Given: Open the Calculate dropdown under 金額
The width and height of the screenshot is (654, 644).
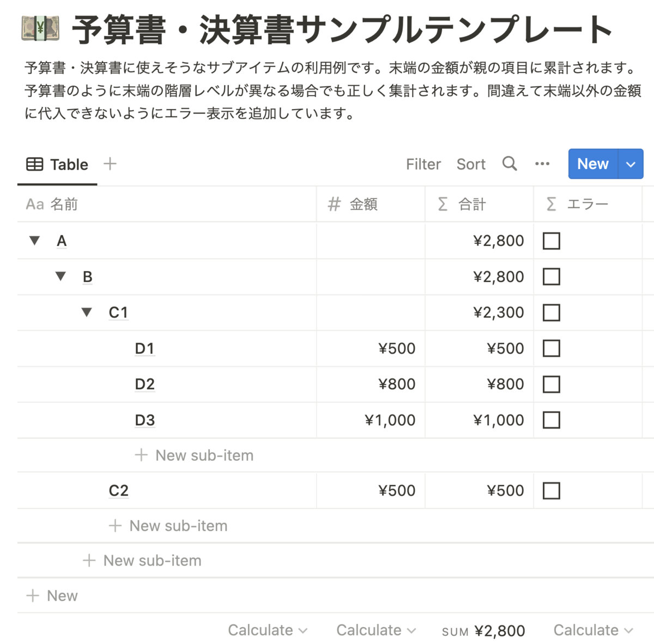Looking at the screenshot, I should (x=375, y=630).
